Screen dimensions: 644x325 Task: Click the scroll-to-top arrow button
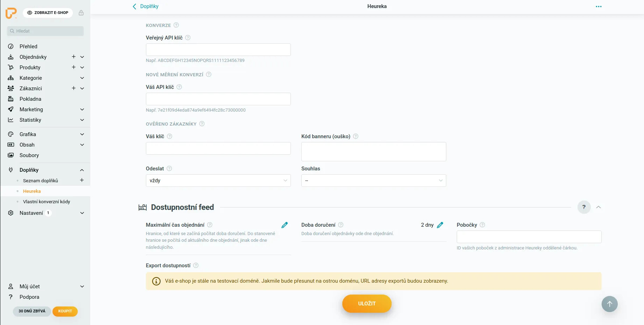coord(609,304)
